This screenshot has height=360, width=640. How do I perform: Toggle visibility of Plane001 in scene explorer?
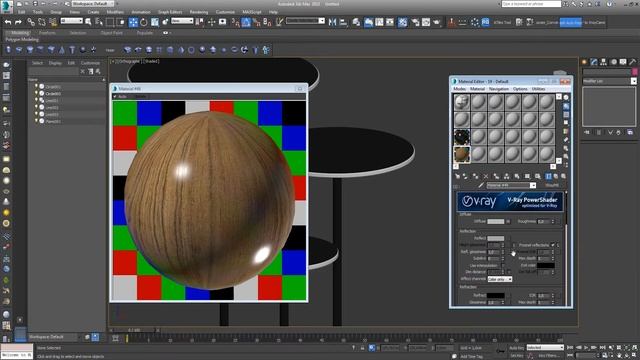(36, 121)
